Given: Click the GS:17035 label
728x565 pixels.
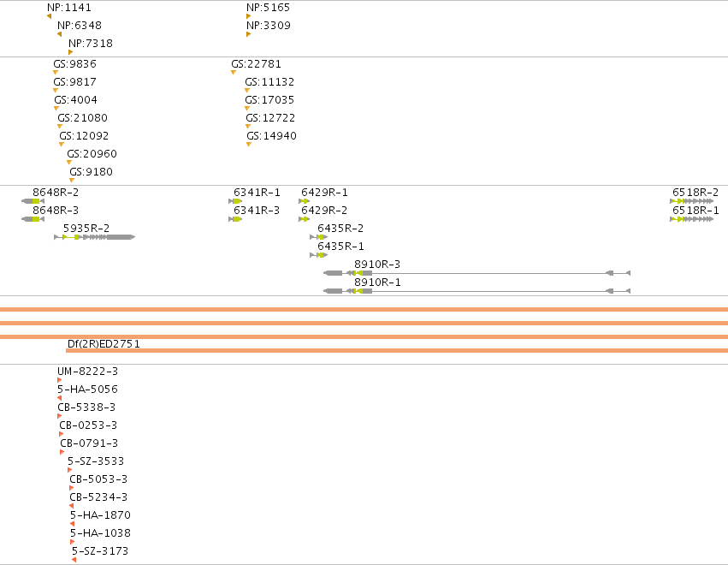Looking at the screenshot, I should (269, 100).
